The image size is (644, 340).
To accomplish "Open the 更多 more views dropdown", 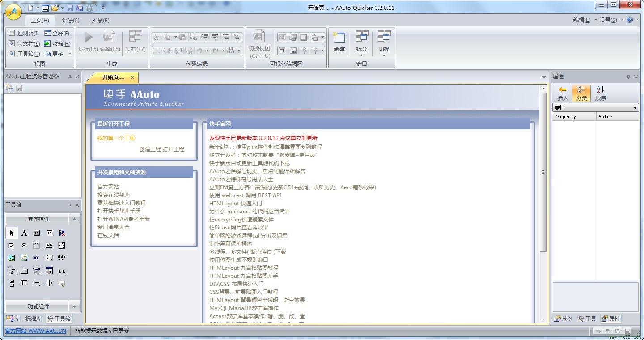I will click(x=70, y=54).
